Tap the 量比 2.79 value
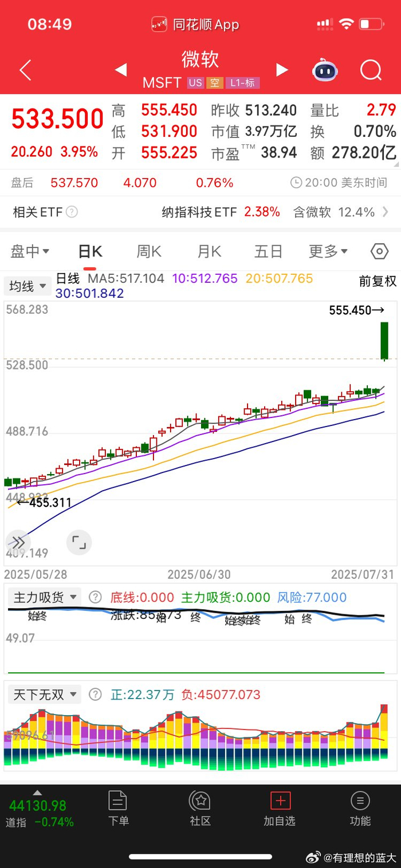This screenshot has width=401, height=868. (353, 110)
